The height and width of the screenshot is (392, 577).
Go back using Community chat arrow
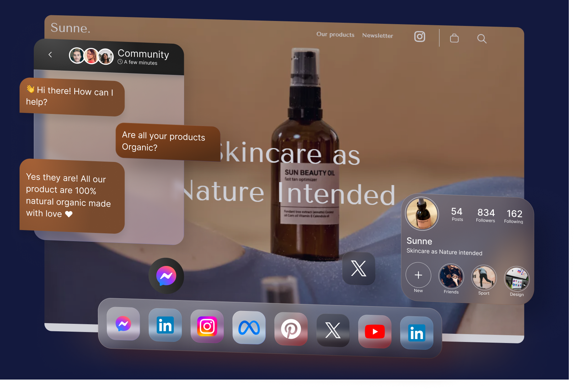[x=50, y=54]
